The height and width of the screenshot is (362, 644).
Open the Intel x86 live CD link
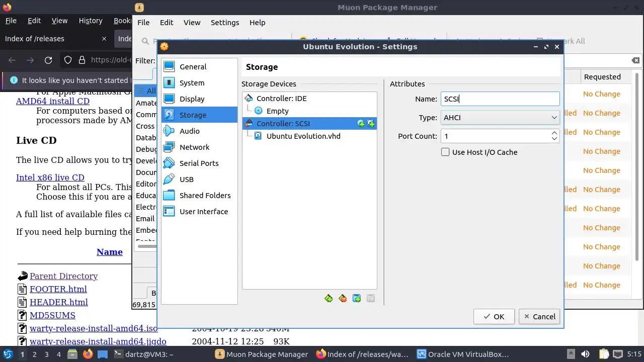coord(50,177)
